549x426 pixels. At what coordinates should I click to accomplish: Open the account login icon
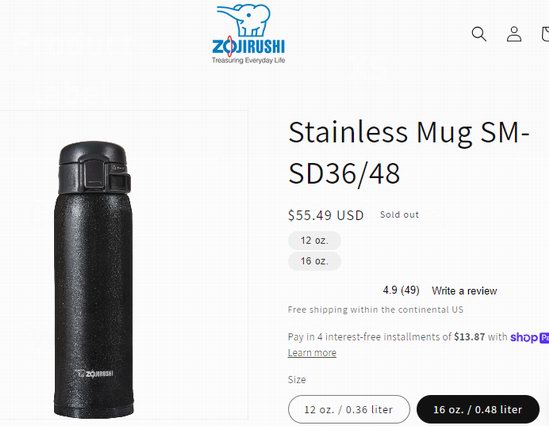click(514, 34)
